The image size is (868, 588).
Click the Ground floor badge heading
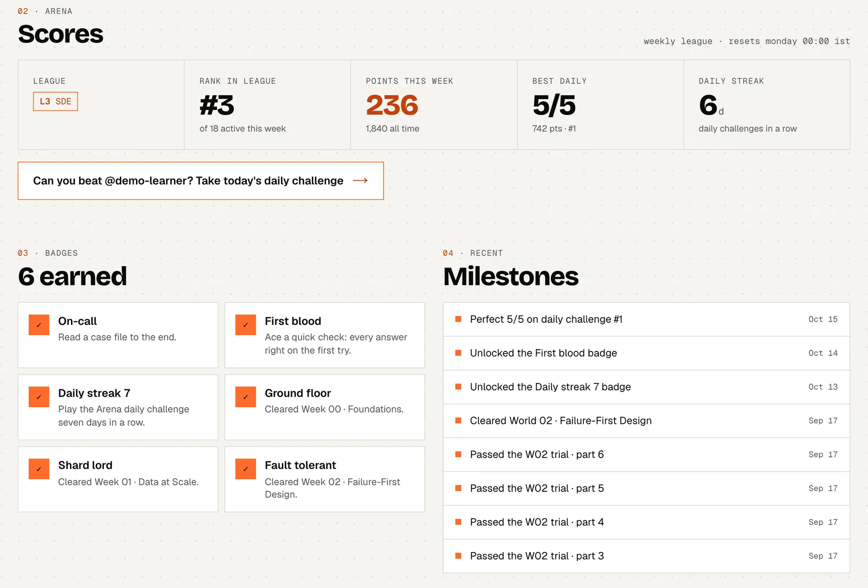(298, 393)
